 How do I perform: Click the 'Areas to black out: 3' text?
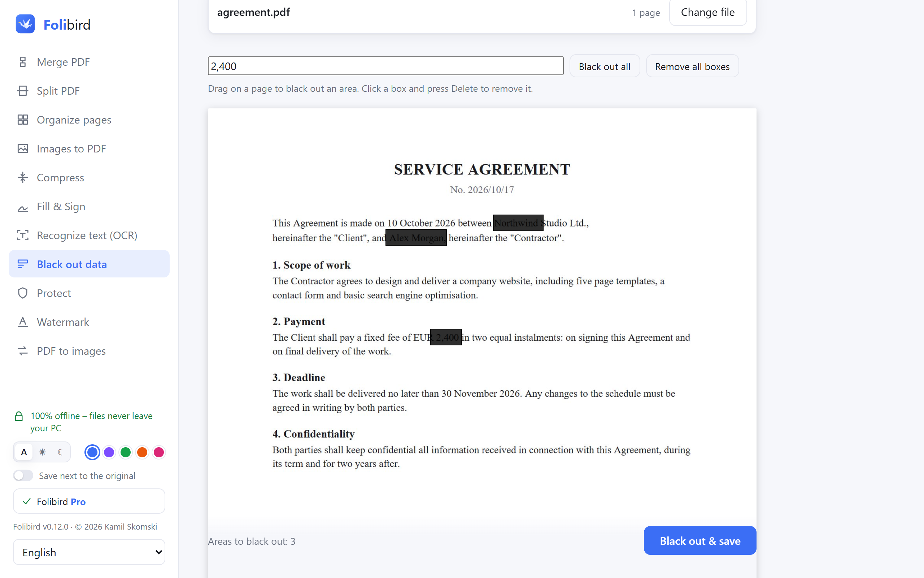(252, 541)
